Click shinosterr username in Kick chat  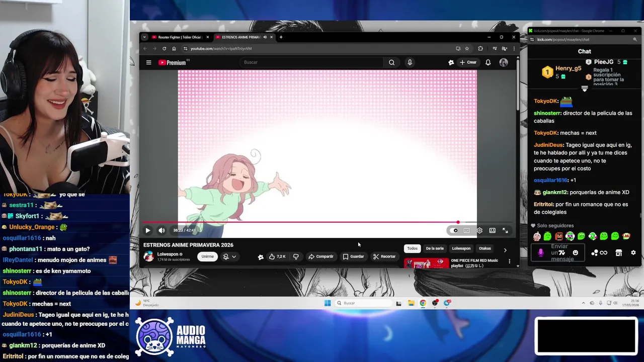click(547, 113)
